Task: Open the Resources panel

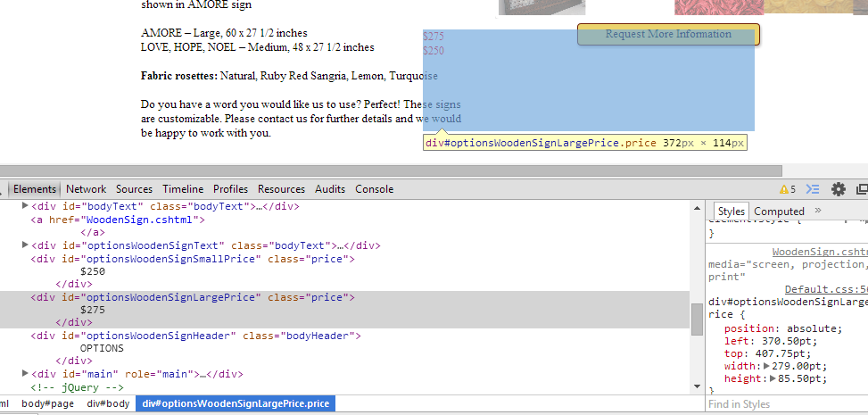Action: pos(281,189)
